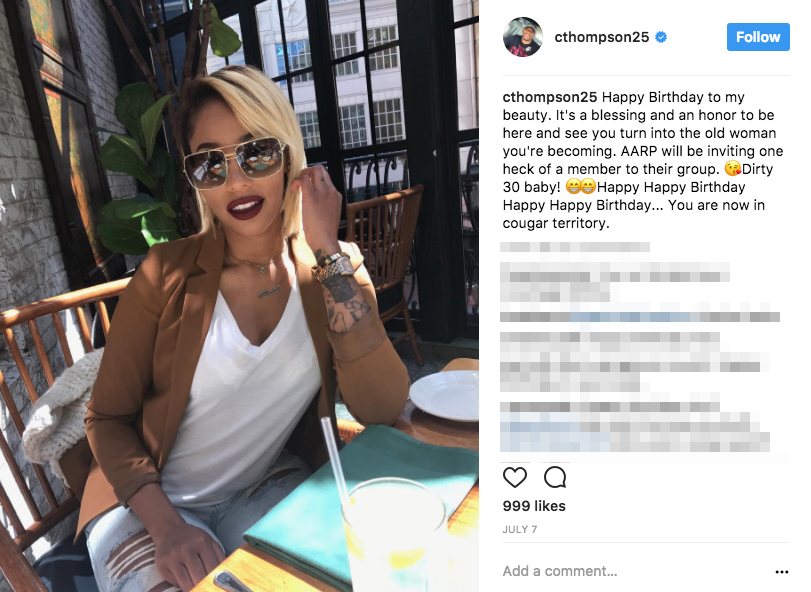Viewport: 811px width, 592px height.
Task: Open the three-dot more options menu
Action: [782, 571]
